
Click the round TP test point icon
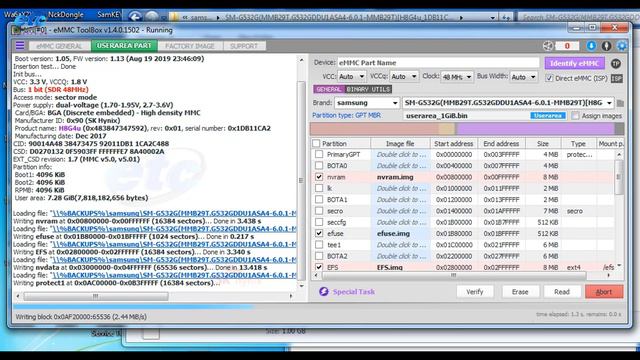pos(616,63)
